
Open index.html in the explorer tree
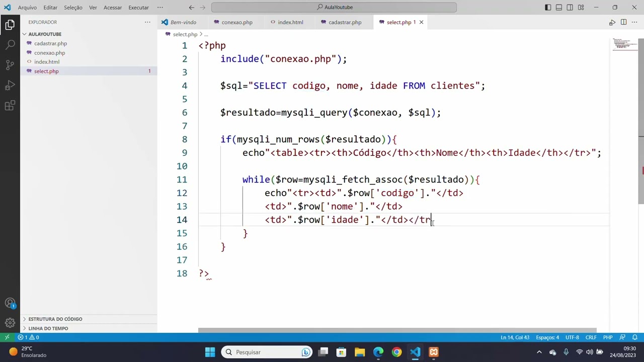[47, 62]
